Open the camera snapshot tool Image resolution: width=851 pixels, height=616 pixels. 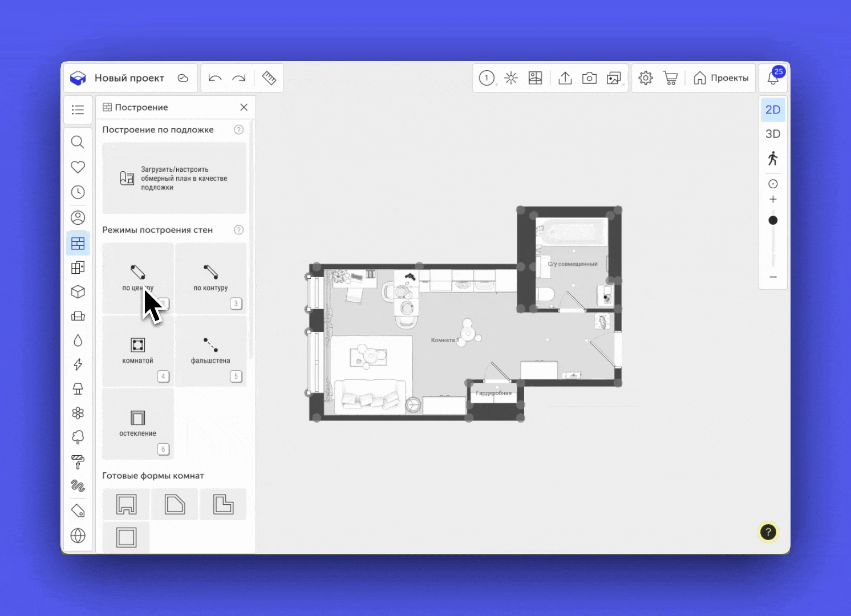pos(589,78)
